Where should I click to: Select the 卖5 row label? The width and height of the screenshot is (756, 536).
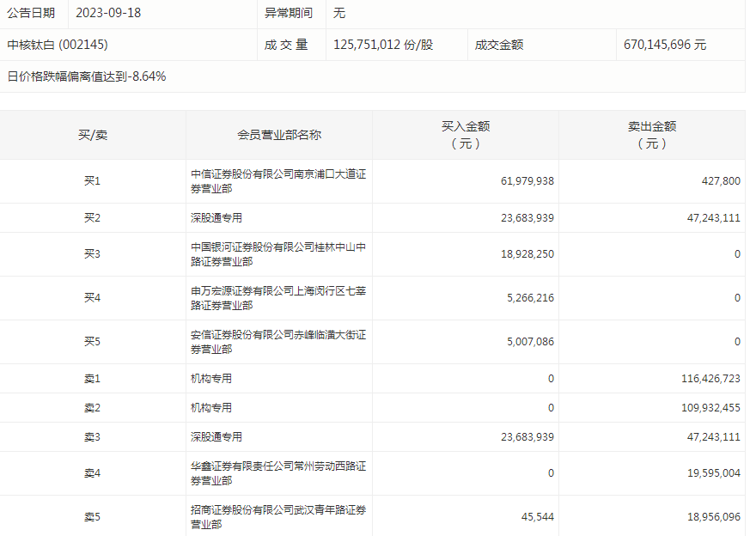click(92, 517)
